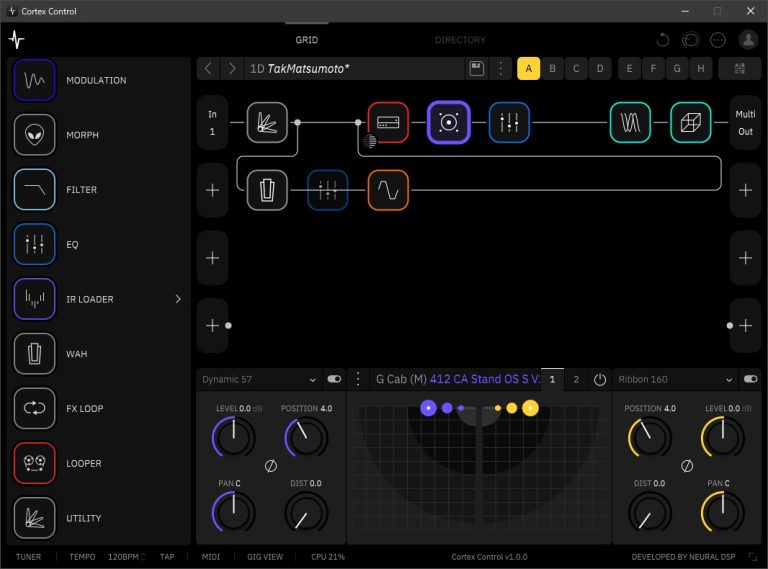Click the Dynamic 57 Level knob
This screenshot has height=569, width=768.
click(x=232, y=437)
